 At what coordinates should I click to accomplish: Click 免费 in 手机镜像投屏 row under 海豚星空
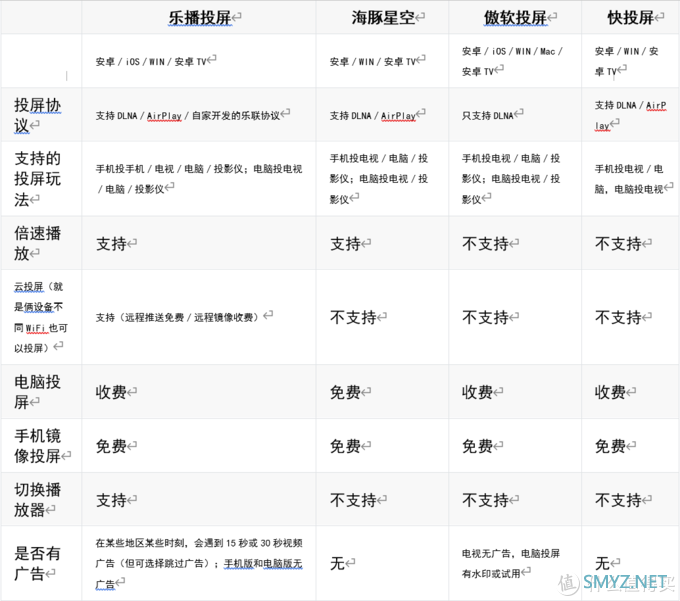(x=346, y=446)
